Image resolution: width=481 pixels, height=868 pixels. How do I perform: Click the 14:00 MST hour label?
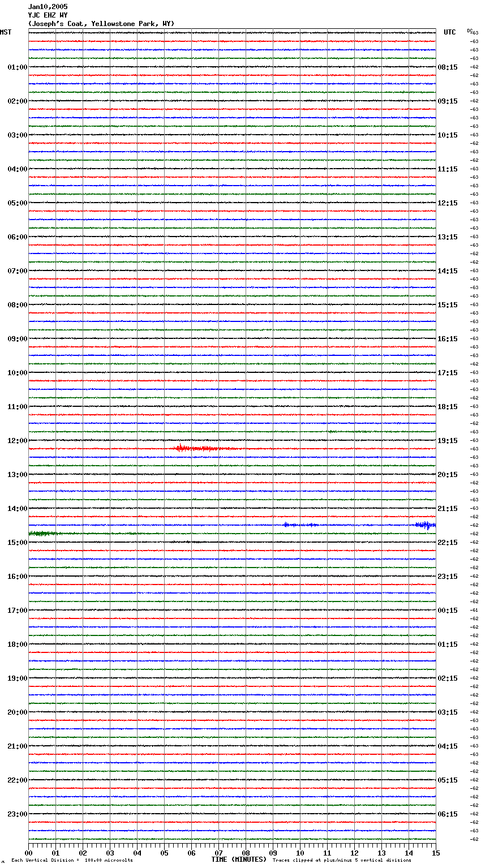coord(18,509)
